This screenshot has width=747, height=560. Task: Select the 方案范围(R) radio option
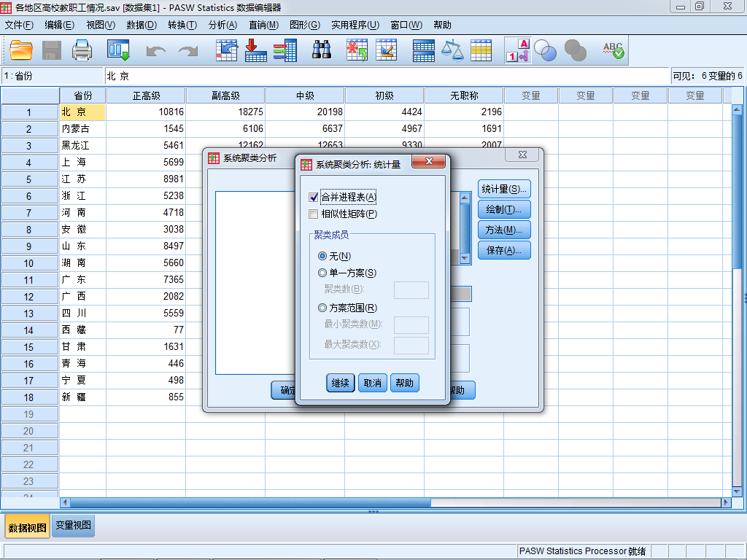click(x=322, y=308)
